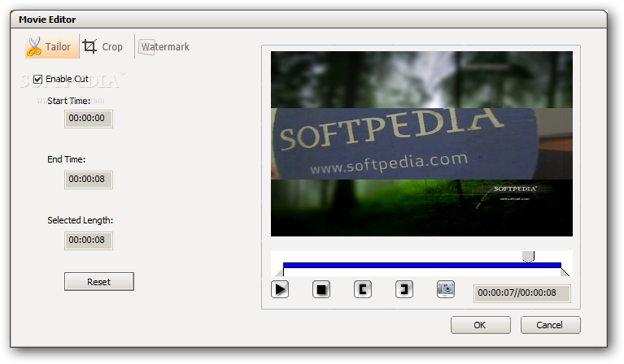This screenshot has width=624, height=364.
Task: Take a snapshot with camera icon
Action: (x=446, y=289)
